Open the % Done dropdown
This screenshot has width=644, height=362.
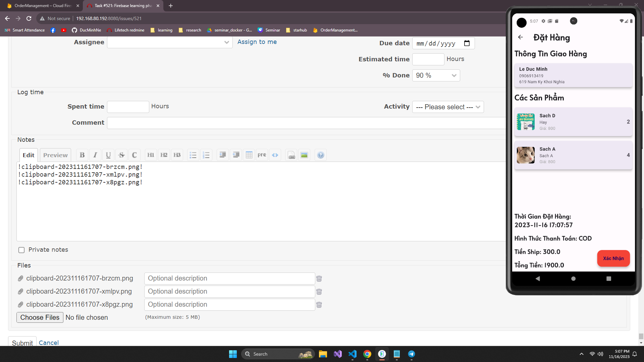coord(436,75)
